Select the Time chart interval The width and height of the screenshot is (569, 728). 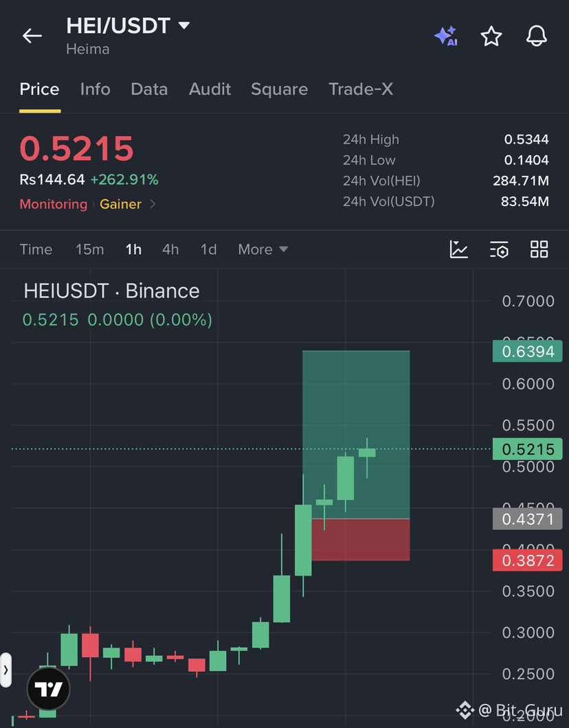36,249
